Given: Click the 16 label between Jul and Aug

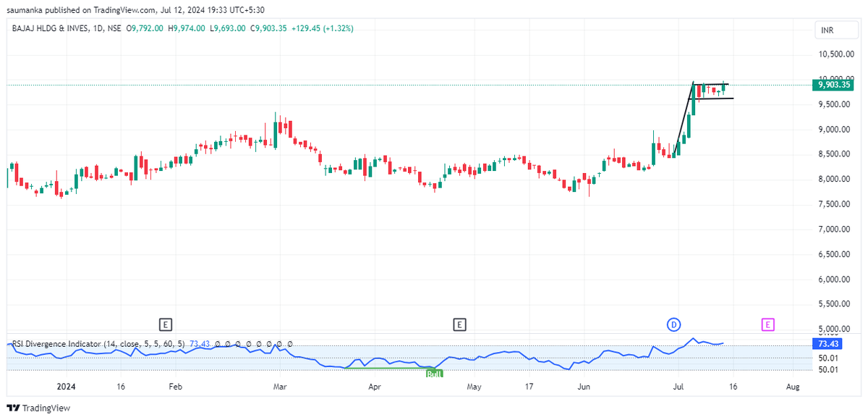Looking at the screenshot, I should pos(733,387).
